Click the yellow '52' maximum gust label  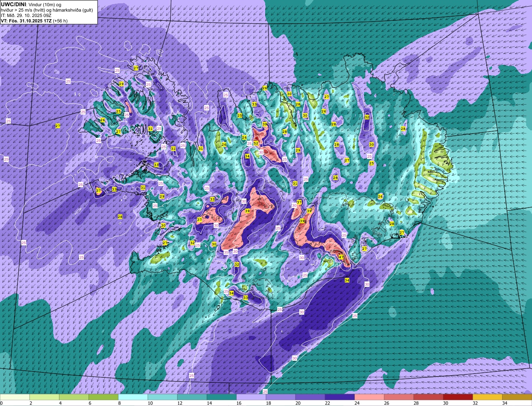click(256, 143)
